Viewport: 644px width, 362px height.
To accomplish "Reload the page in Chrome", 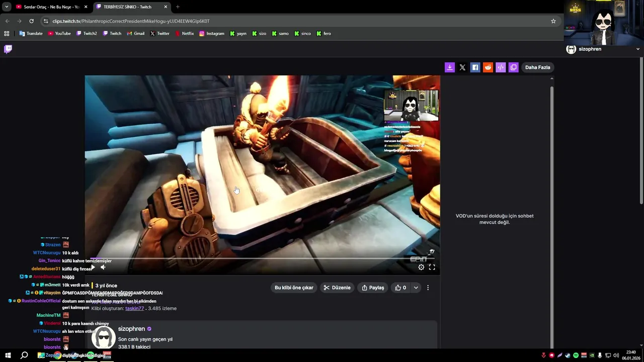I will (x=31, y=21).
